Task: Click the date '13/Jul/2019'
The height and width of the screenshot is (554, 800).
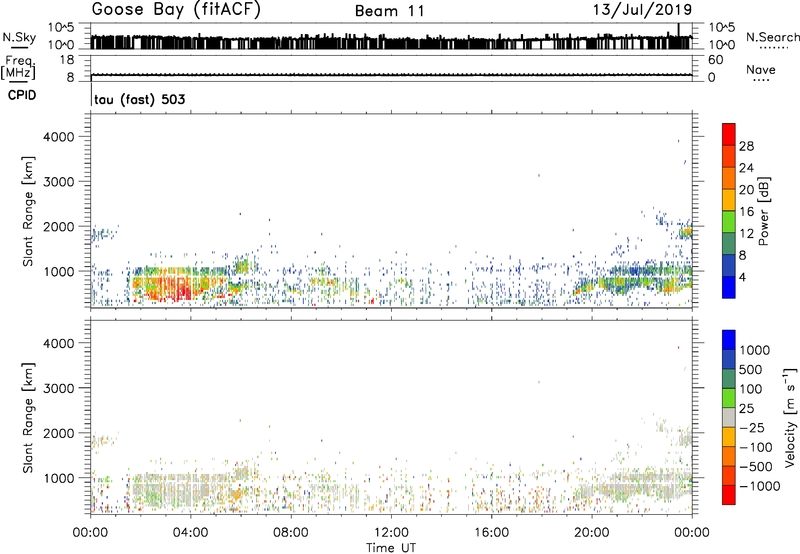Action: (642, 9)
